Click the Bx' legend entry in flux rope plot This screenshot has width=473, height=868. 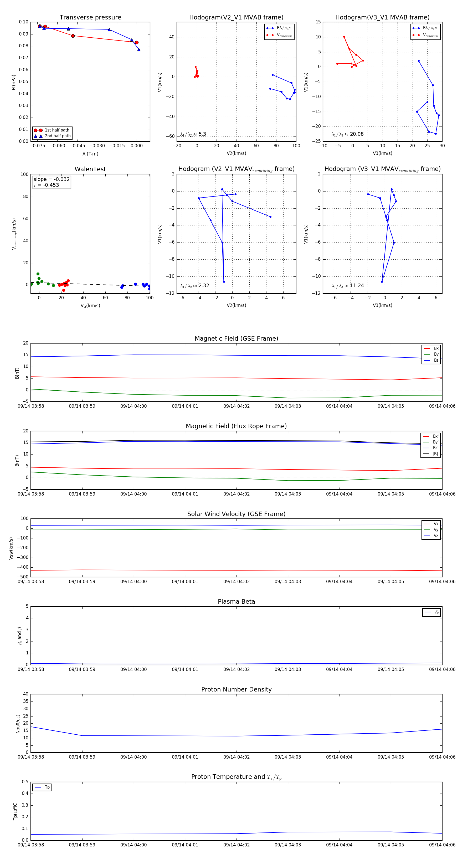pos(431,436)
